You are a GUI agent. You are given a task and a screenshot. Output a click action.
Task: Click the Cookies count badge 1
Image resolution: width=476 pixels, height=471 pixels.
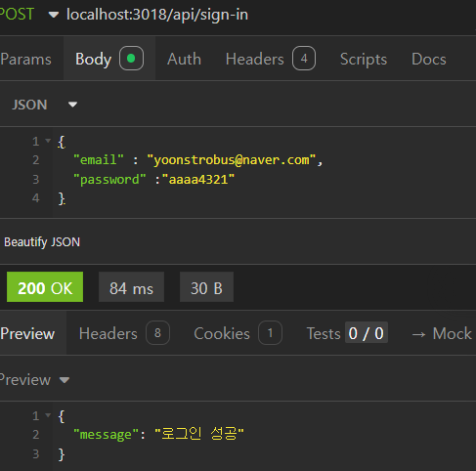[x=270, y=333]
